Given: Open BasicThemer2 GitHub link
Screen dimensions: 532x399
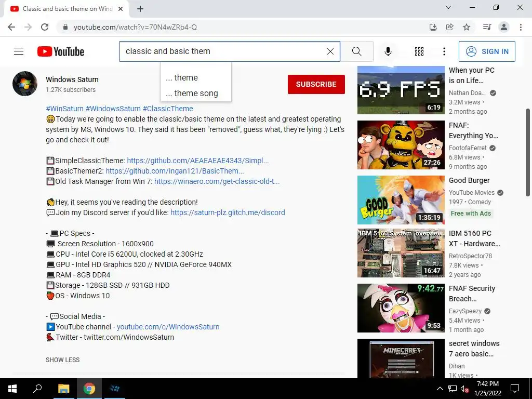Looking at the screenshot, I should (175, 170).
